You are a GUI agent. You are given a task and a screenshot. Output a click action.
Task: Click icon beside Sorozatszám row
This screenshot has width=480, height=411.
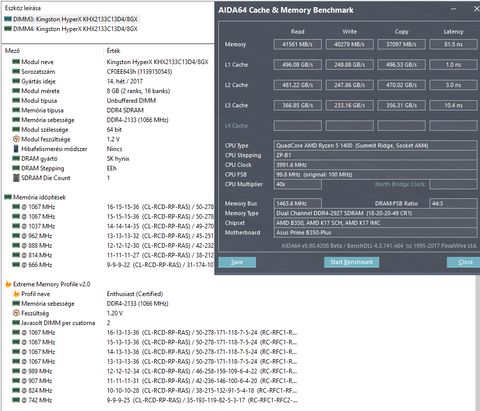pyautogui.click(x=16, y=71)
